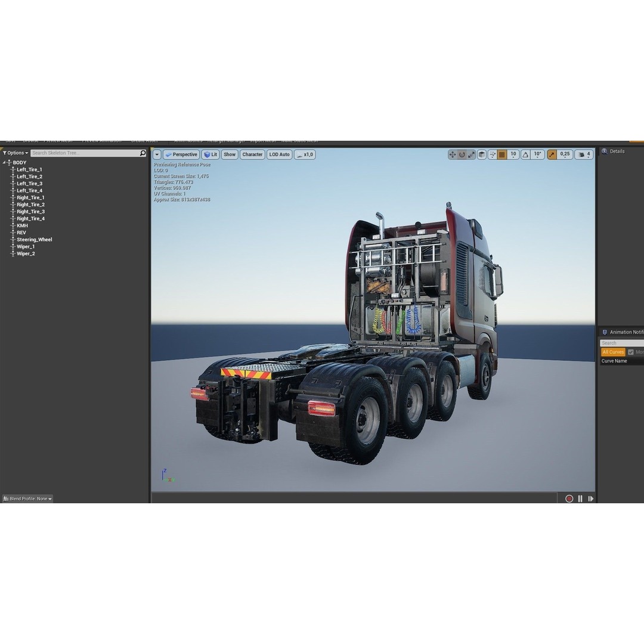
Task: Select the Left_Tire_4 bone
Action: pos(29,191)
